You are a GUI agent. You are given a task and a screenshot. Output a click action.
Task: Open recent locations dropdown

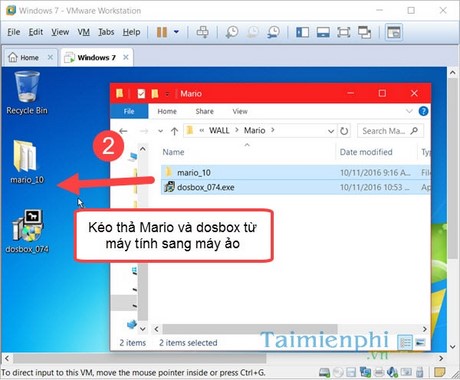coord(160,131)
